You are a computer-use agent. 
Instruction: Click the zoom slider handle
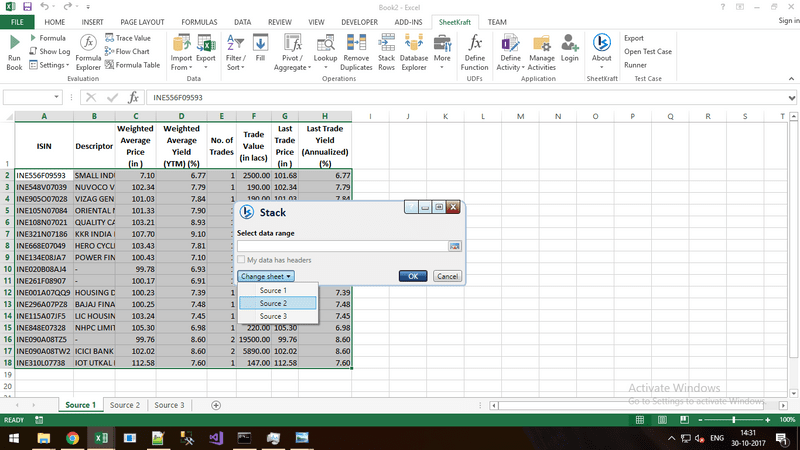coord(734,420)
